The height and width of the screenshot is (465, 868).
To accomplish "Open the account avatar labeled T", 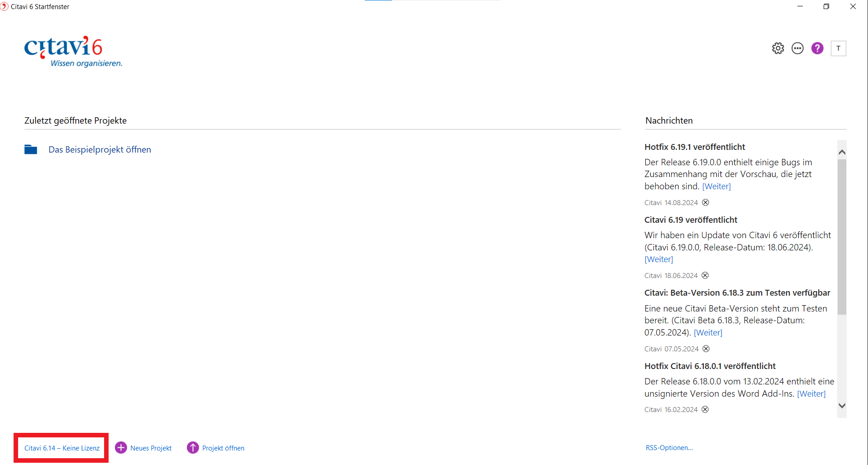I will 839,48.
